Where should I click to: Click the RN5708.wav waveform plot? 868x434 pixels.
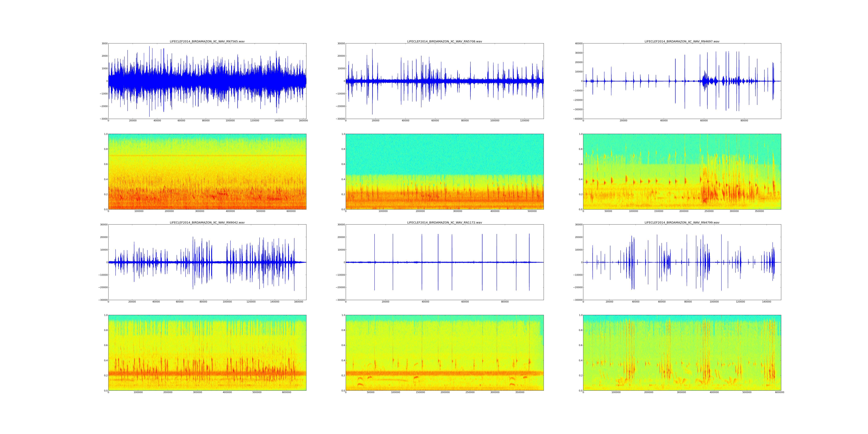(444, 81)
